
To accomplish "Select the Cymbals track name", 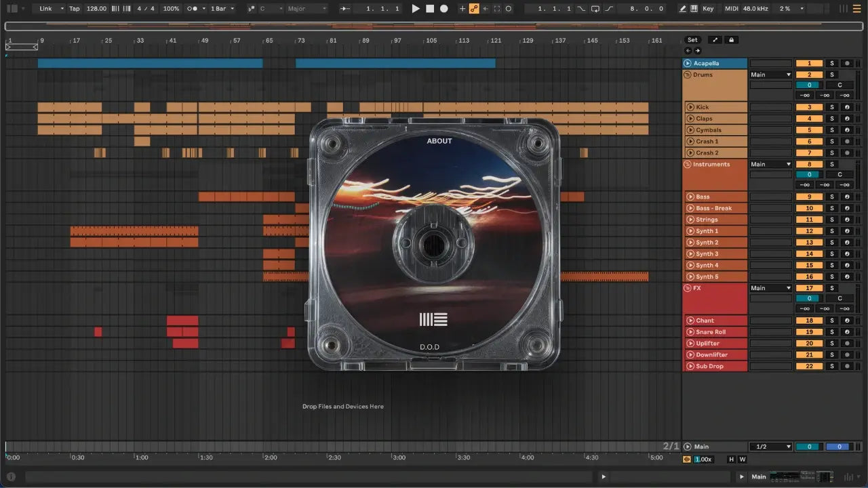I will [709, 130].
